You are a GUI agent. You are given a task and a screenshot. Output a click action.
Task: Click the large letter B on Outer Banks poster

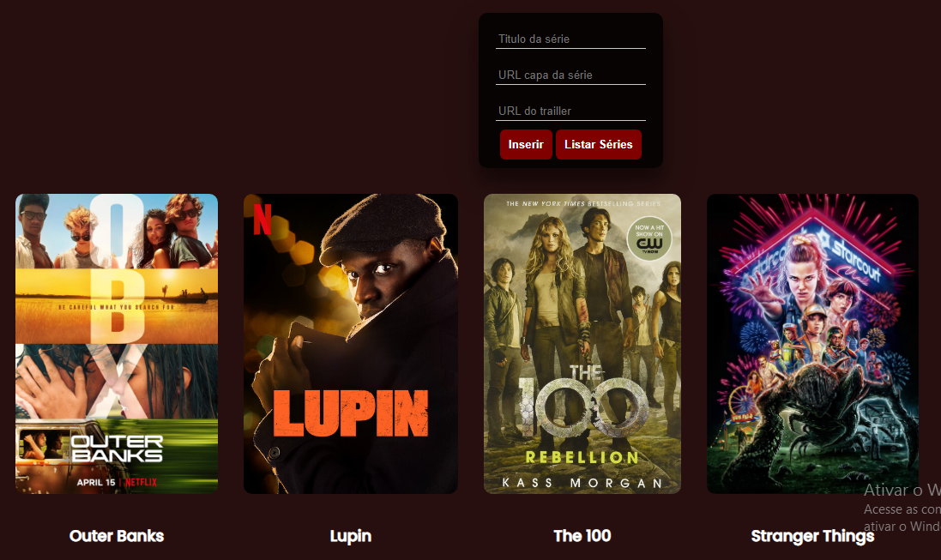117,306
